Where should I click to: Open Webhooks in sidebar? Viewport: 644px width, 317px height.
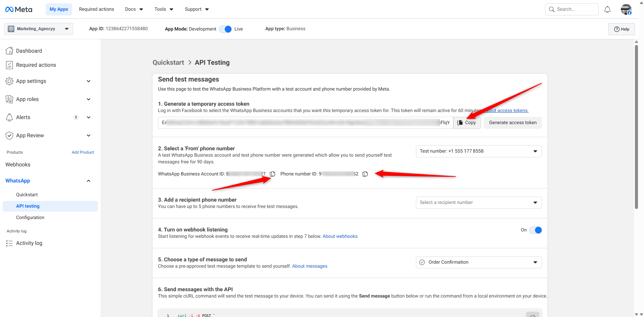[x=18, y=165]
